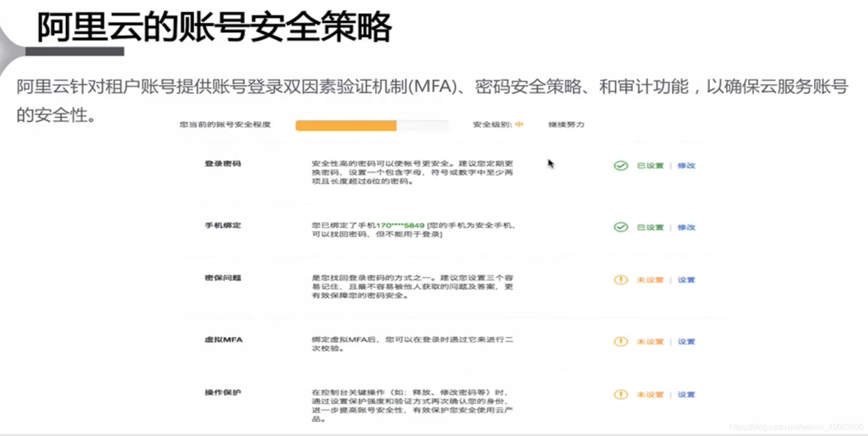Screen dimensions: 868x436
Task: Select the 登录密码 row label
Action: (x=223, y=164)
